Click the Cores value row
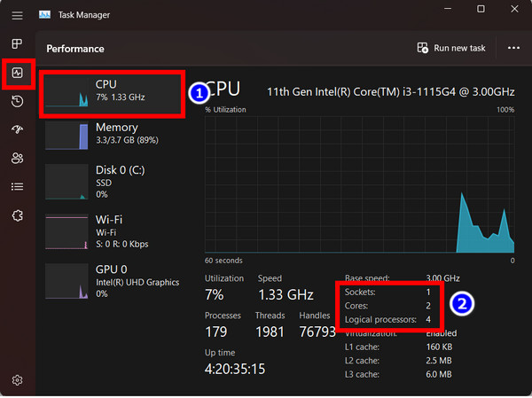 click(x=387, y=306)
